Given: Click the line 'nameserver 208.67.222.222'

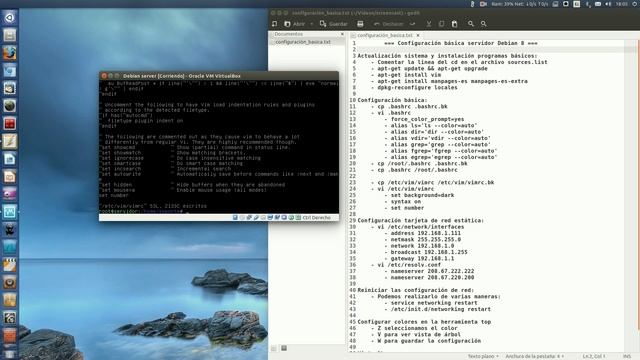Looking at the screenshot, I should click(x=432, y=271).
